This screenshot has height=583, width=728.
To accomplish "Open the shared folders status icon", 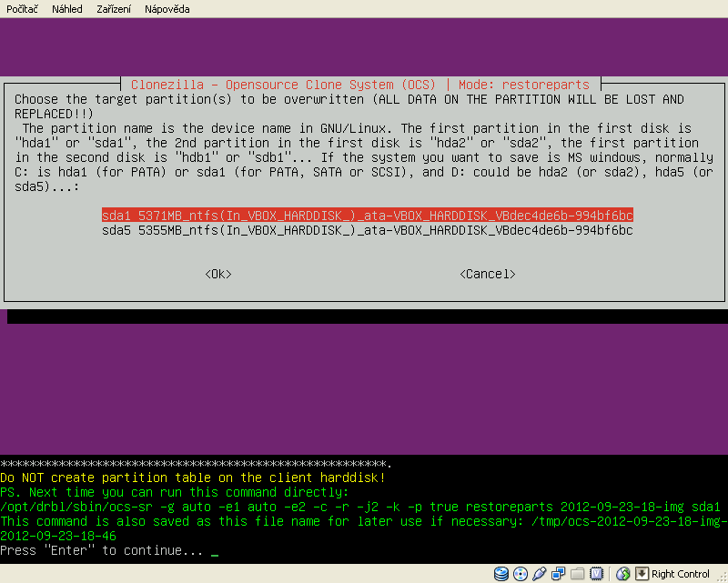I will pyautogui.click(x=577, y=574).
